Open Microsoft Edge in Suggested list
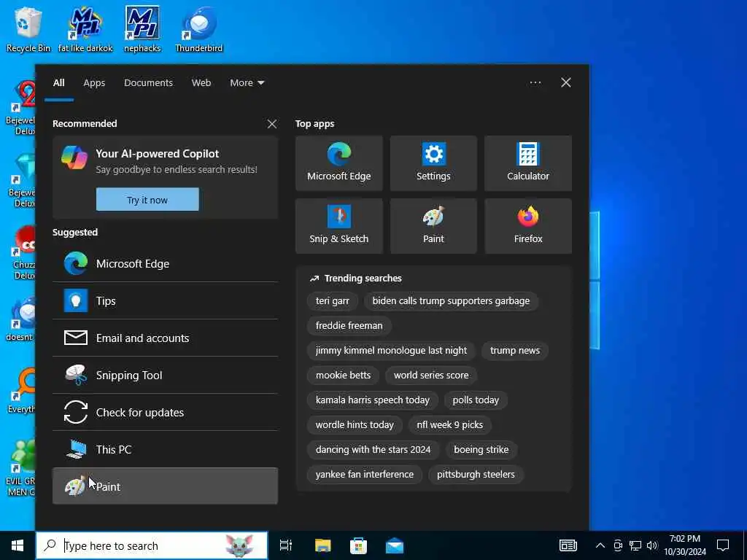The image size is (747, 560). (x=165, y=263)
